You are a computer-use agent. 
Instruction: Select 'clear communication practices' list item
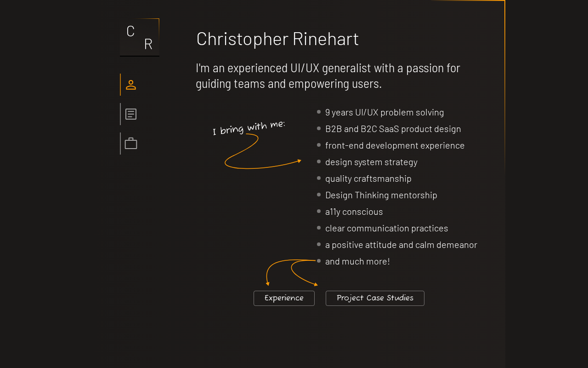[387, 228]
